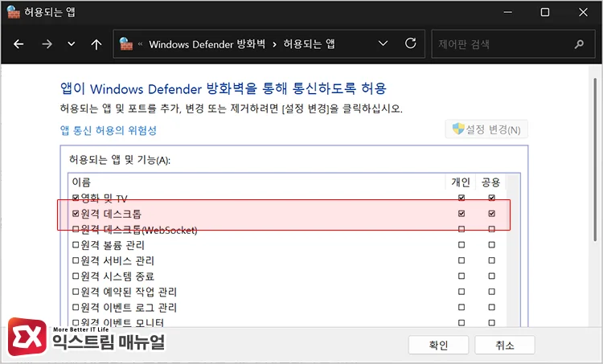Check 공용 for 원격 서비스 관리
This screenshot has width=603, height=364.
[491, 260]
